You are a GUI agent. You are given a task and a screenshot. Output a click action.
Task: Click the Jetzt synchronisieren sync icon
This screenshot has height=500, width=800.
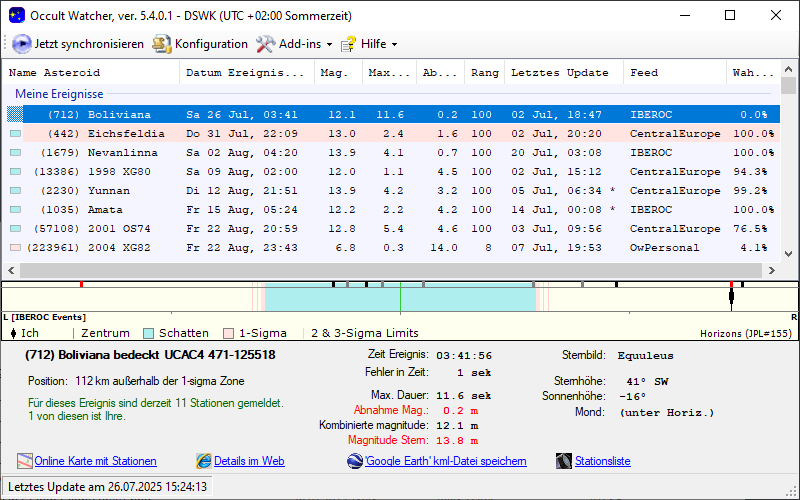tap(22, 44)
